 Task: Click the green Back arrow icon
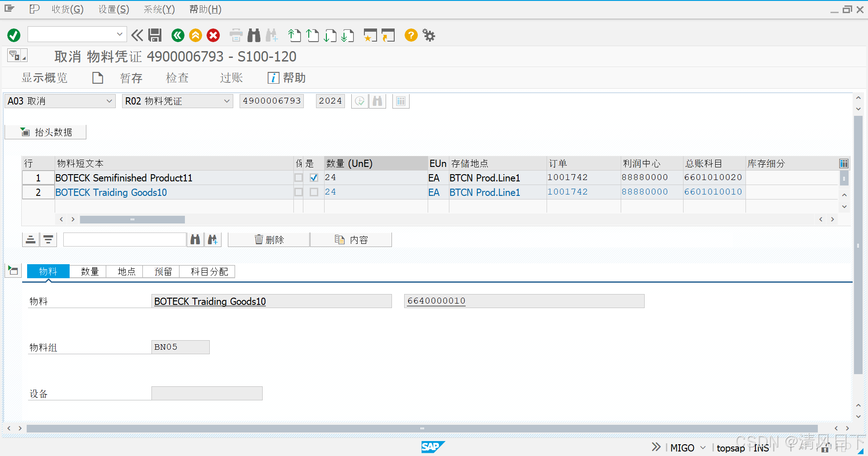(178, 35)
